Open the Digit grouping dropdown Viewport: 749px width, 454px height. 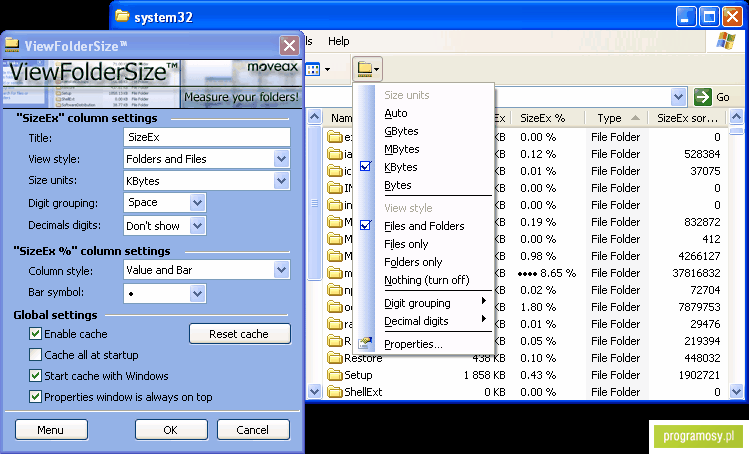[x=197, y=203]
